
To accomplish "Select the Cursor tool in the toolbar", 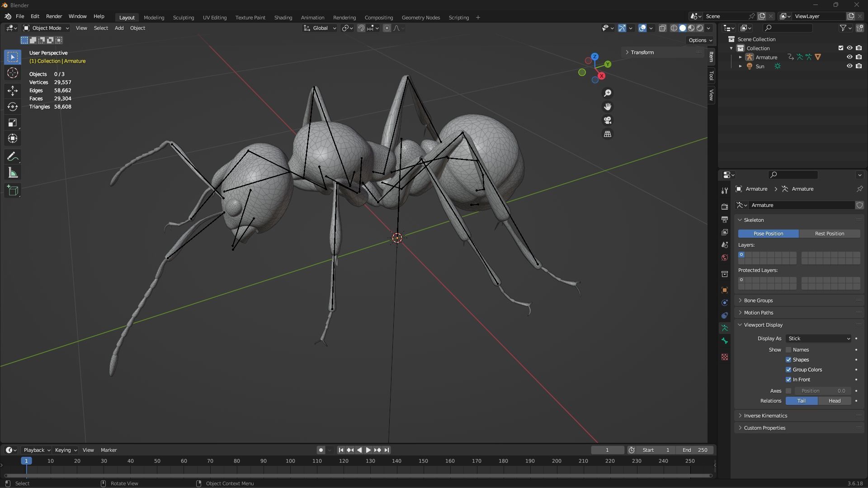I will tap(13, 73).
